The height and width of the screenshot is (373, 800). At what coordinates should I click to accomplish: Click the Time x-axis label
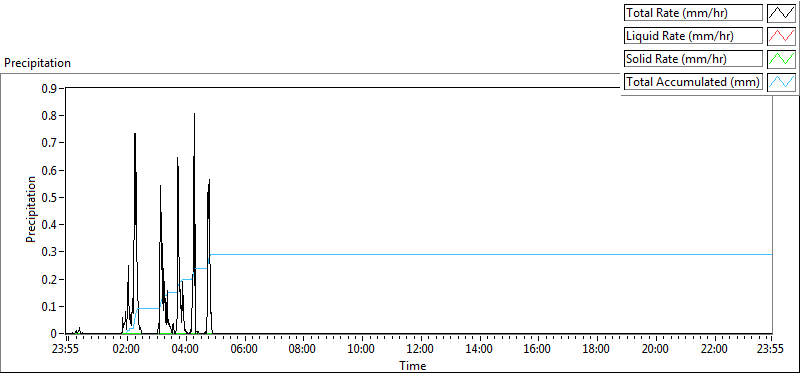pos(412,365)
